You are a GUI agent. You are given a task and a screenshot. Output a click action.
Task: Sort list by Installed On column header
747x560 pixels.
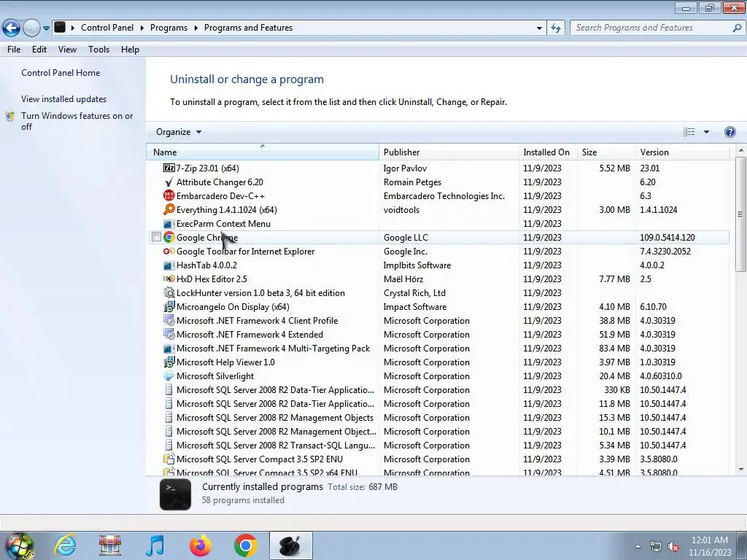pos(547,152)
